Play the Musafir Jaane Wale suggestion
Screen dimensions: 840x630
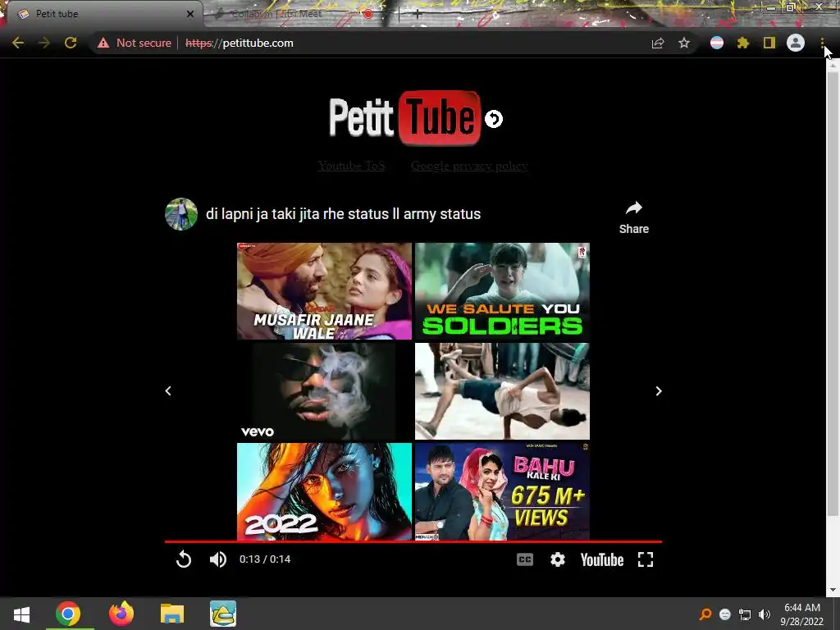click(324, 291)
